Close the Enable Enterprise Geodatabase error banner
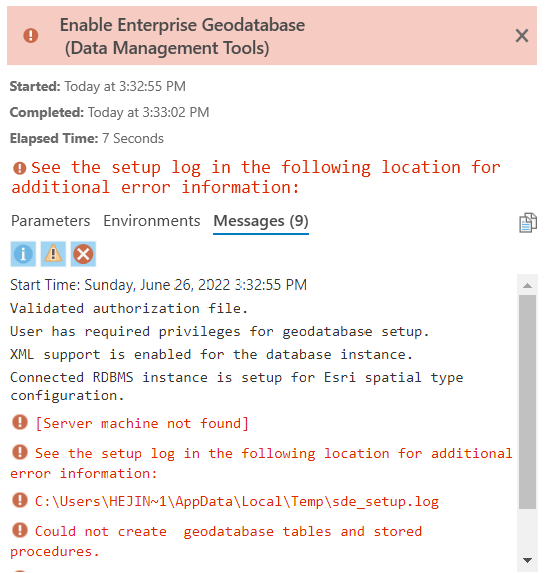The height and width of the screenshot is (573, 545). click(522, 36)
